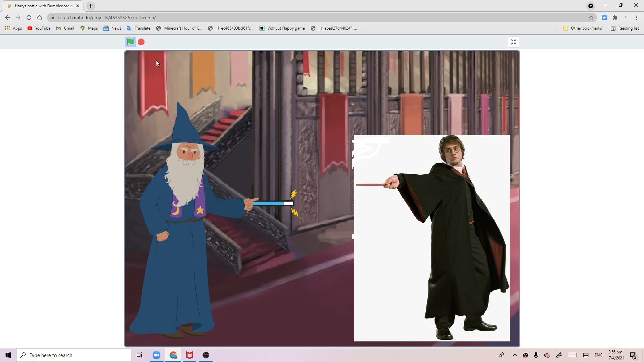Screen dimensions: 644x362
Task: Go back in the browser
Action: coord(7,17)
